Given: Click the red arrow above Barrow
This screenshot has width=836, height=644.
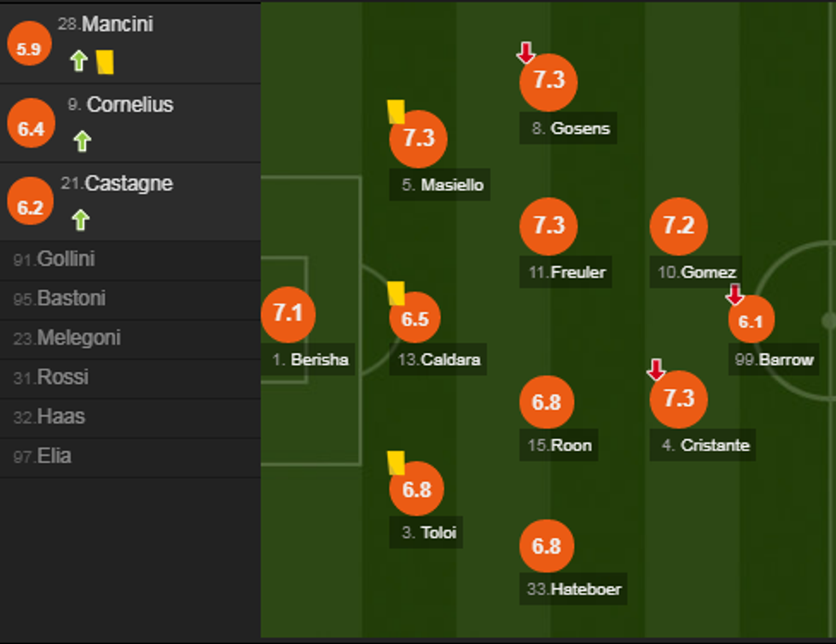Looking at the screenshot, I should pos(734,295).
